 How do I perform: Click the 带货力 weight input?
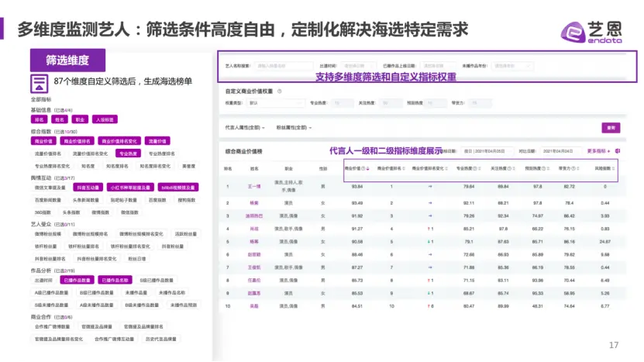[480, 103]
